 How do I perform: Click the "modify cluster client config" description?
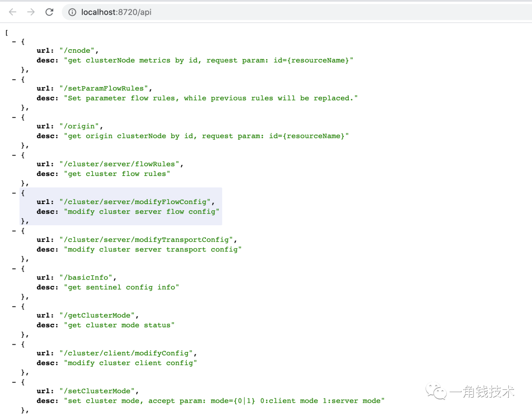tap(130, 363)
